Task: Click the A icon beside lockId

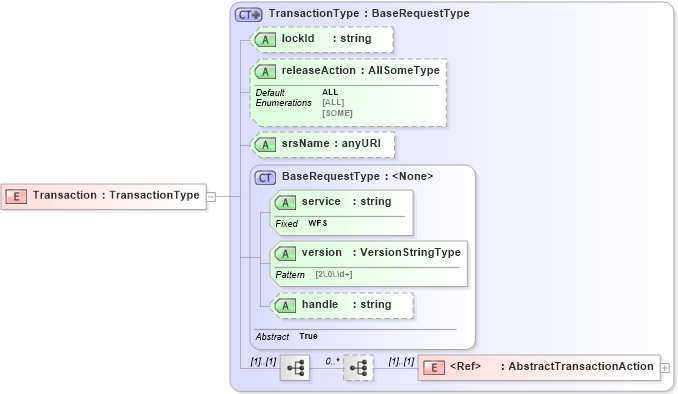Action: click(x=265, y=40)
